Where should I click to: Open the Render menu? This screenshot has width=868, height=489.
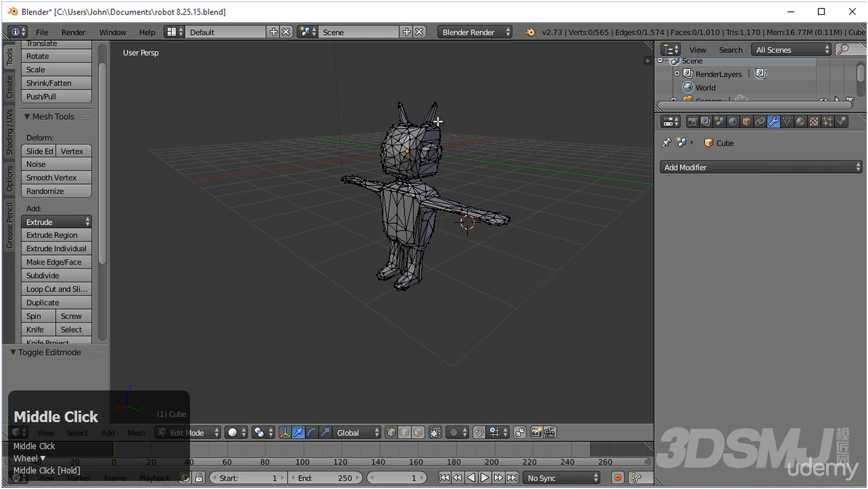coord(73,32)
